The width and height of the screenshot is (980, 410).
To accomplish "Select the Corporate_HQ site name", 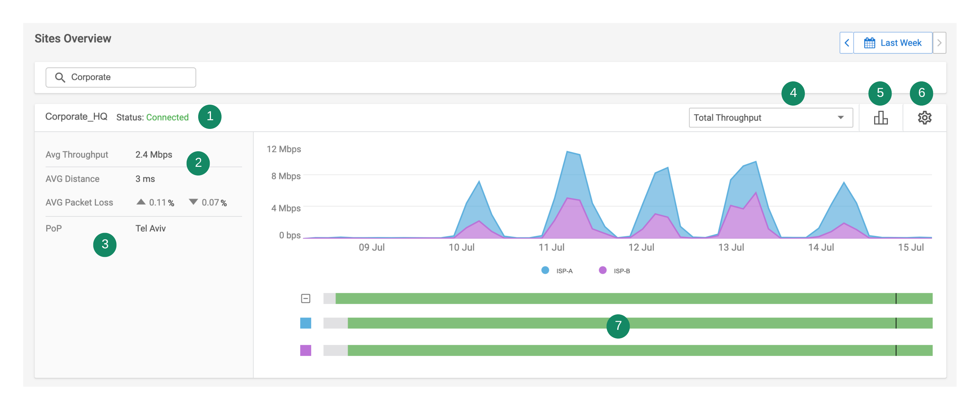I will click(76, 117).
